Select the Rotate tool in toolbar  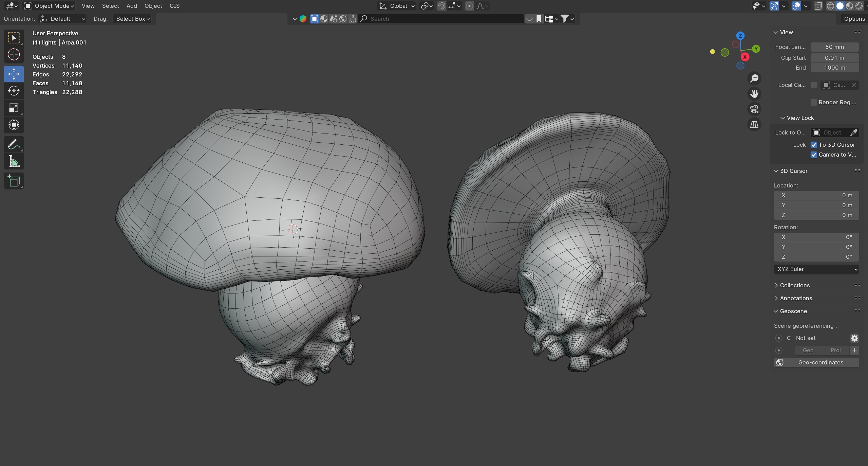pyautogui.click(x=14, y=91)
